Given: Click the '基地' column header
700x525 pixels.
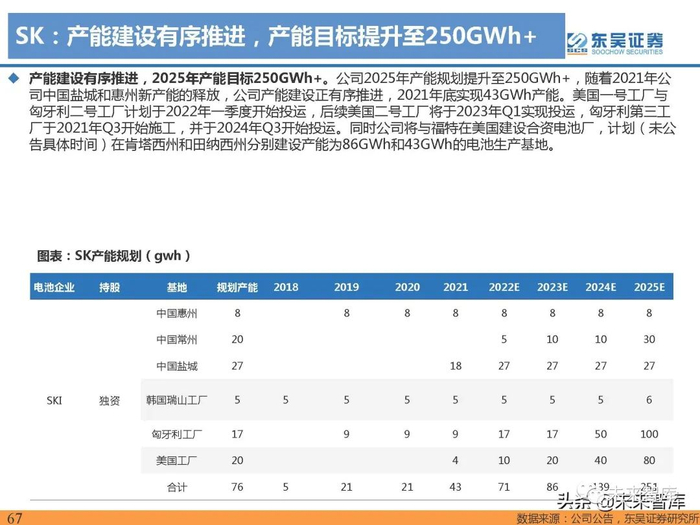Looking at the screenshot, I should 177,287.
